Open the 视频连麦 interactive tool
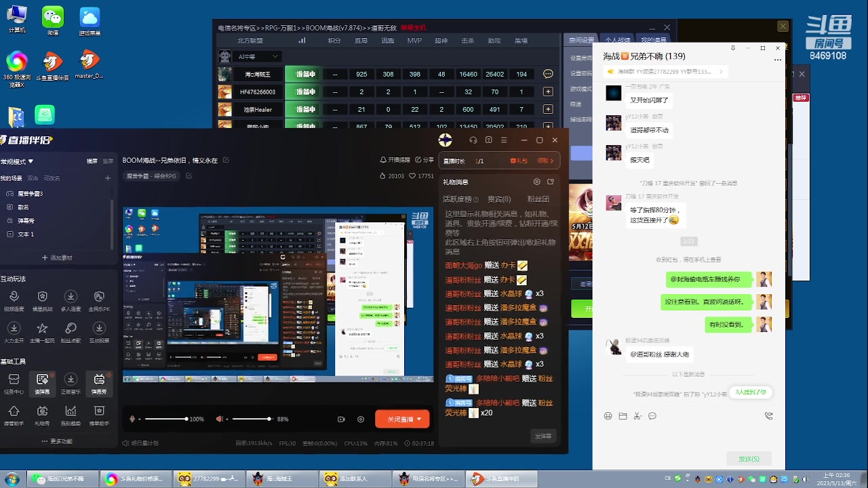Viewport: 868px width, 488px height. [14, 301]
